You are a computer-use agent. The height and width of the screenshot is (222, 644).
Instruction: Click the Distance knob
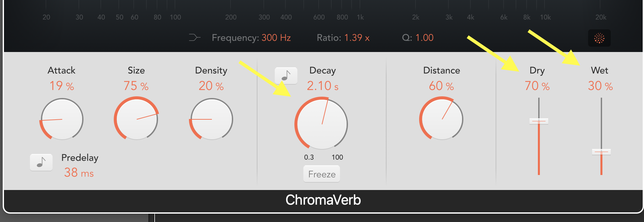(x=441, y=119)
